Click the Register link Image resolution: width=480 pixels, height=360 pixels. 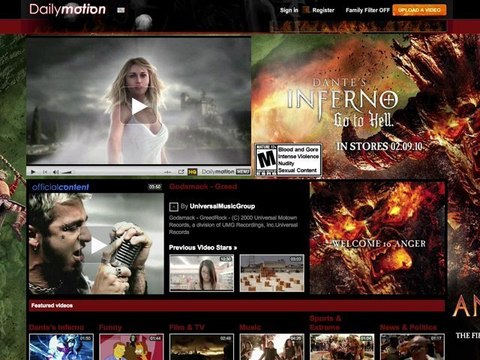click(323, 10)
